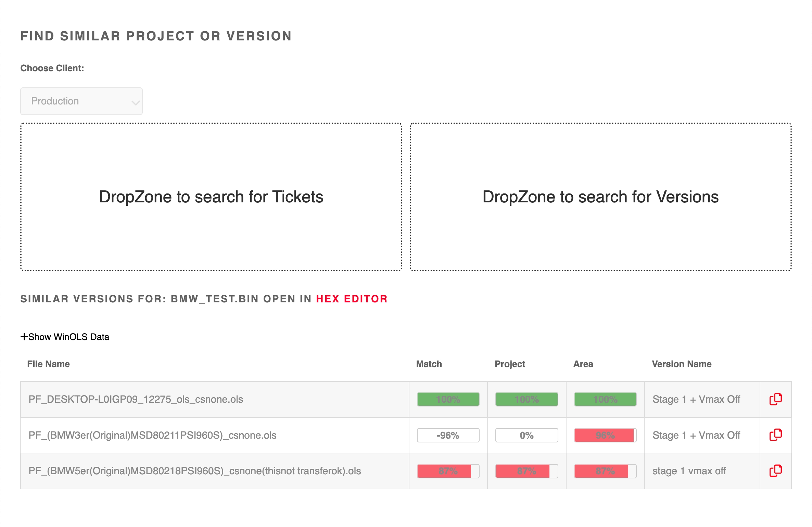Sort results by the File Name column

point(49,364)
